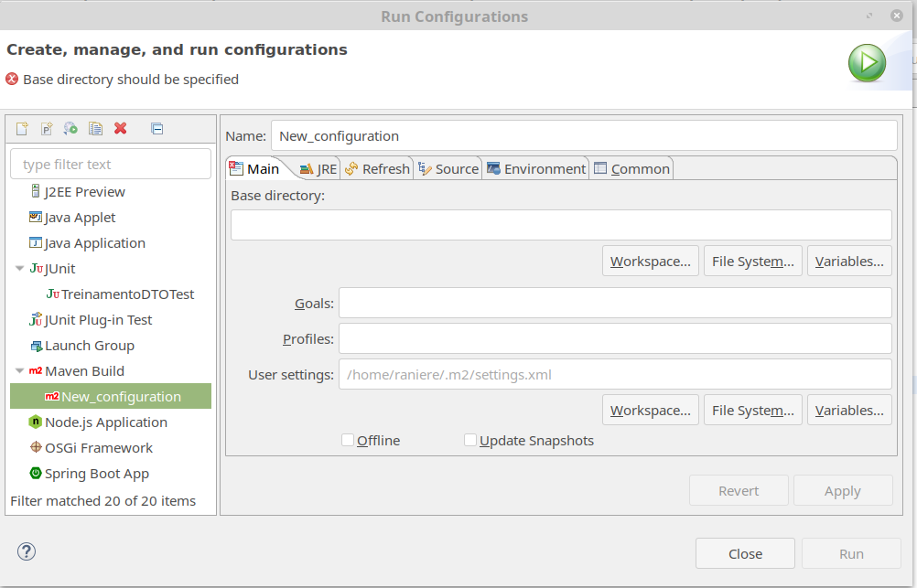Delete the configuration using the red X icon
The image size is (917, 588).
coord(120,129)
